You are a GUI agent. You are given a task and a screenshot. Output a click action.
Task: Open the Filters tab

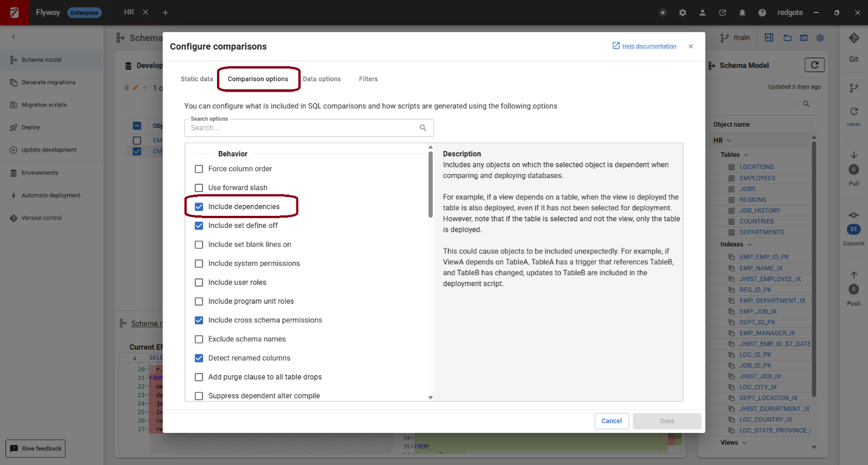point(368,79)
